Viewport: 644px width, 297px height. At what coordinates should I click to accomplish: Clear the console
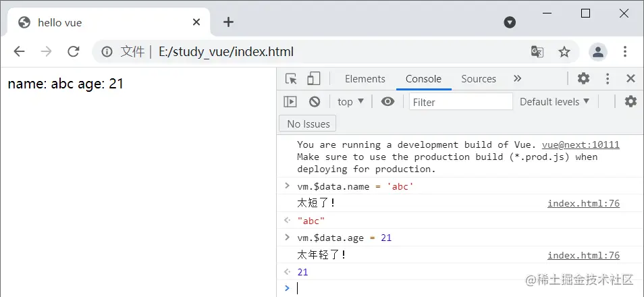click(x=315, y=101)
